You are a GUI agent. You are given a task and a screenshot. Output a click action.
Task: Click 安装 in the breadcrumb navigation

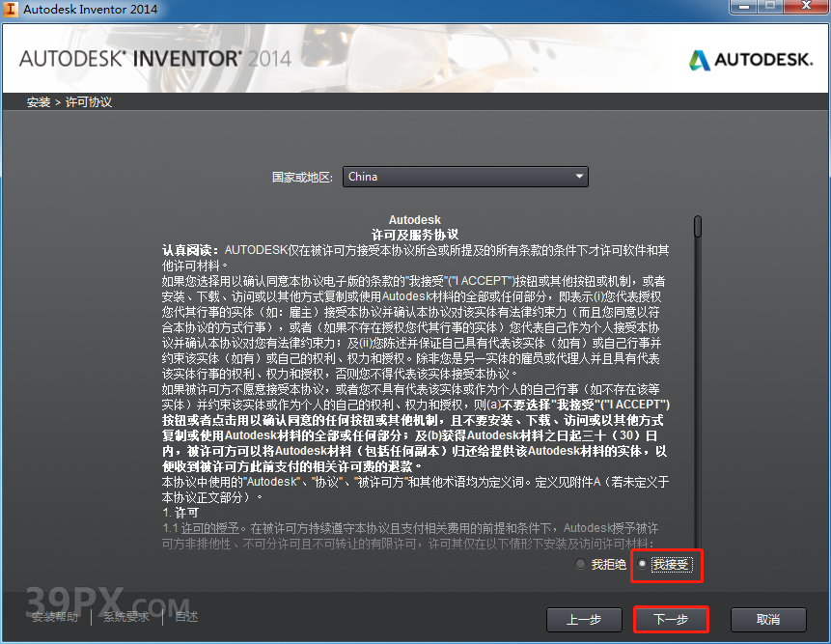point(38,101)
